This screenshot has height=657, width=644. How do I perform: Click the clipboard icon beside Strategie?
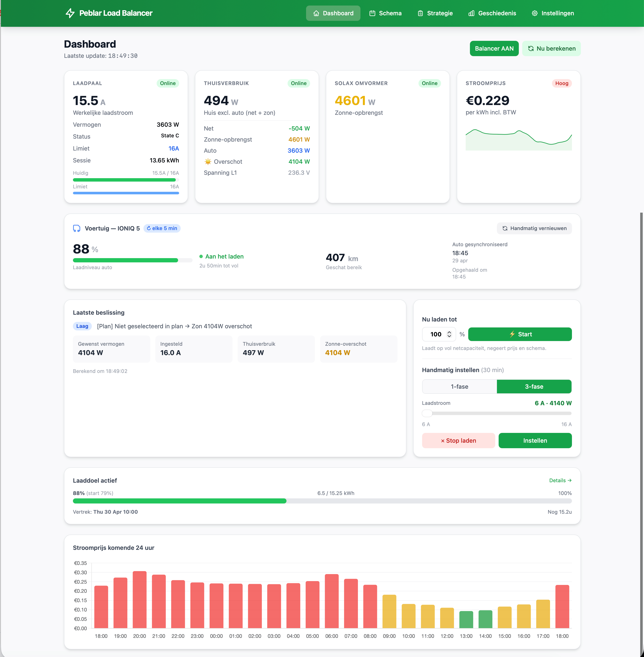tap(420, 13)
